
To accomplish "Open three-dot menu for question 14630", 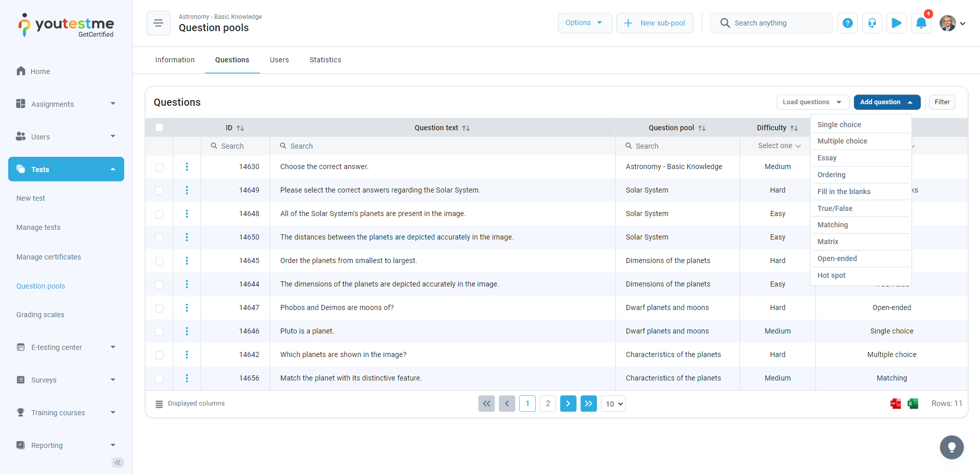I will 187,167.
